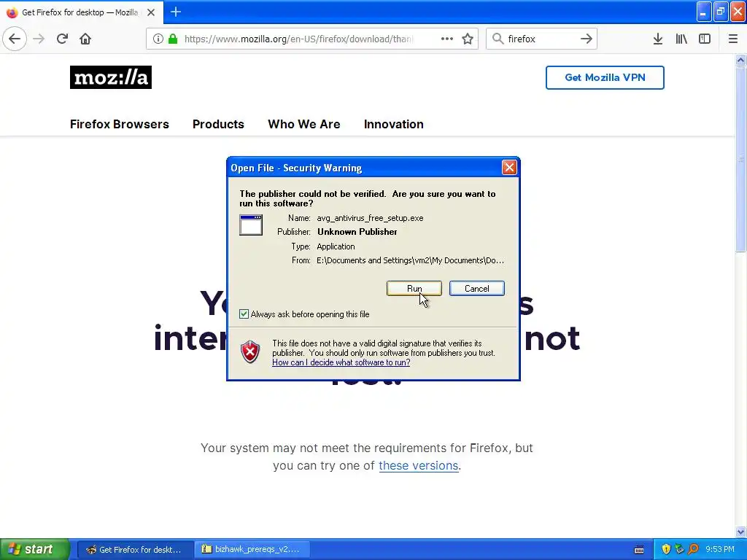Viewport: 747px width, 560px height.
Task: Open the Downloads panel
Action: coord(658,39)
